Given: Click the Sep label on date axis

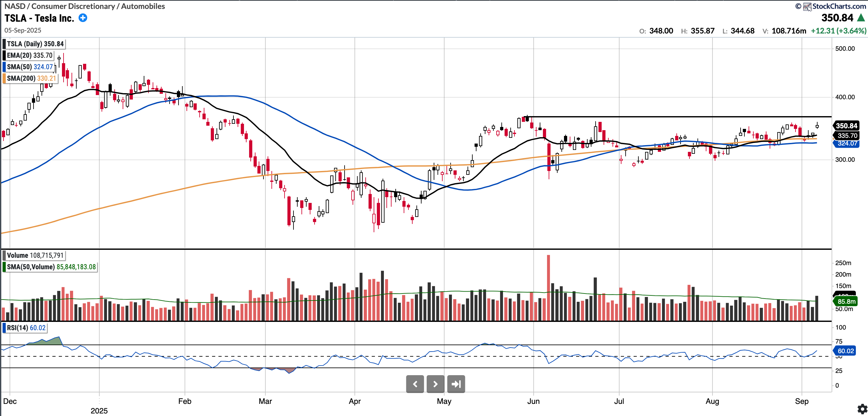Looking at the screenshot, I should click(802, 401).
